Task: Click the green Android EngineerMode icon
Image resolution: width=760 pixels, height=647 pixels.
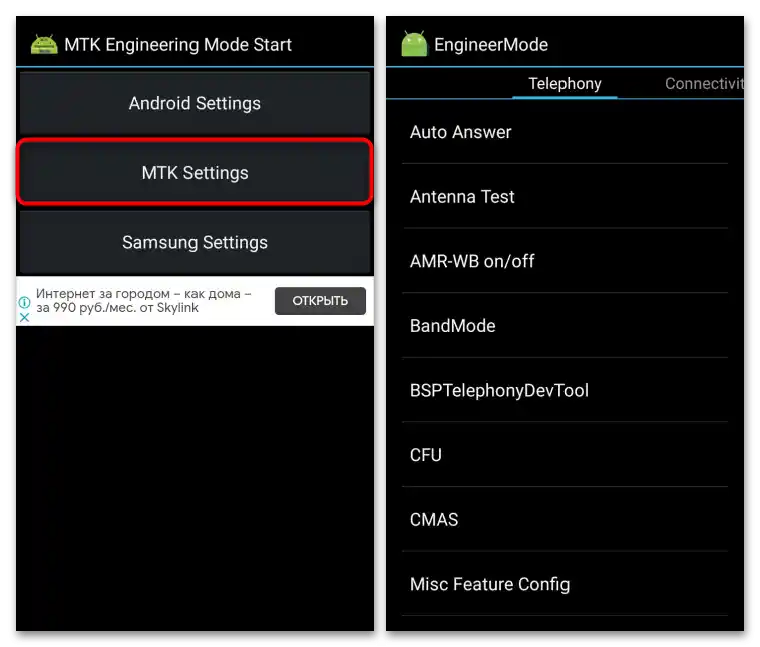Action: pyautogui.click(x=414, y=45)
